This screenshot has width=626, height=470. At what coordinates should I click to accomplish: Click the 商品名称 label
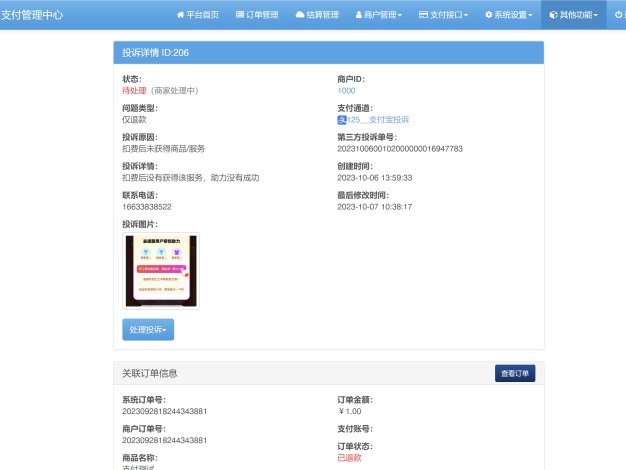[140, 458]
